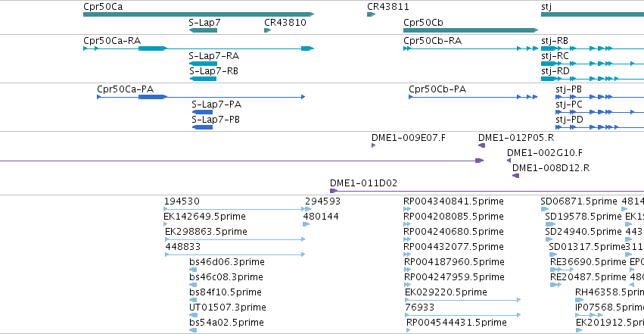
Task: Click the RP004432077.5prime EST glyph
Action: coord(407,254)
